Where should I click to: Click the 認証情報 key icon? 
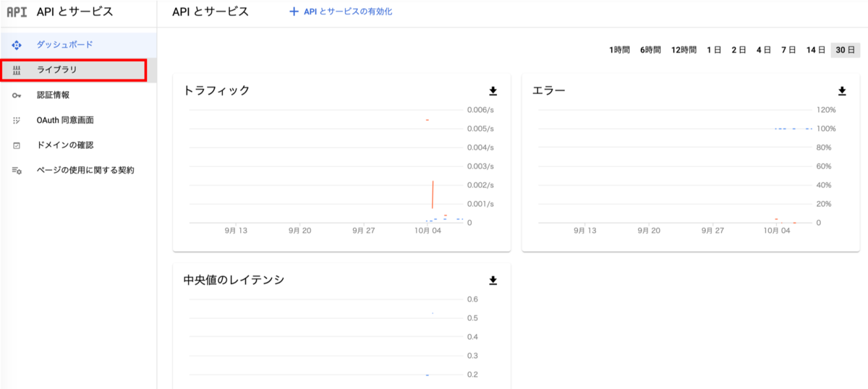[x=17, y=95]
